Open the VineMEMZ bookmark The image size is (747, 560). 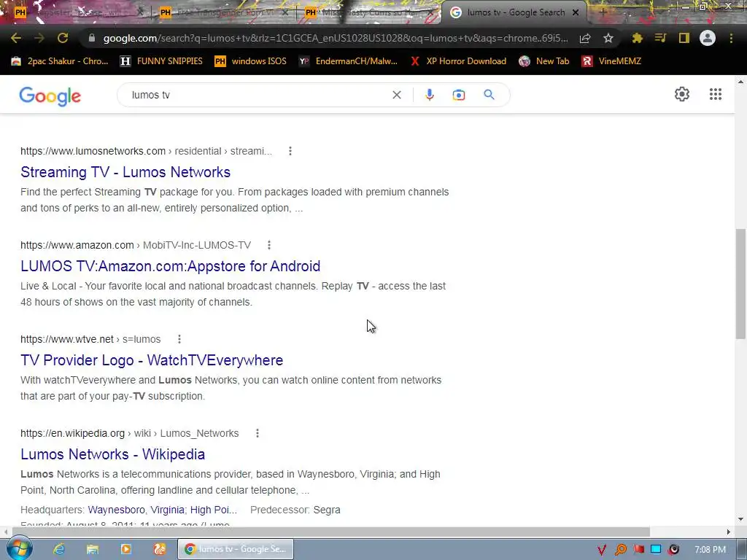coord(611,61)
